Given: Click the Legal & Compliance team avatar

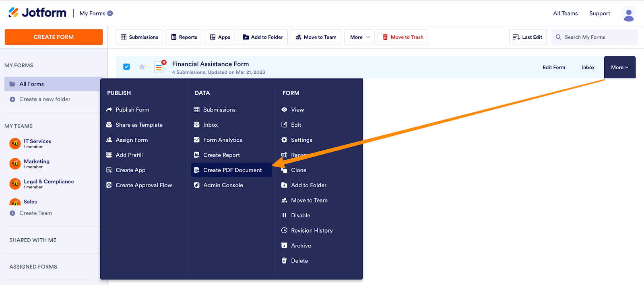Looking at the screenshot, I should pos(15,184).
